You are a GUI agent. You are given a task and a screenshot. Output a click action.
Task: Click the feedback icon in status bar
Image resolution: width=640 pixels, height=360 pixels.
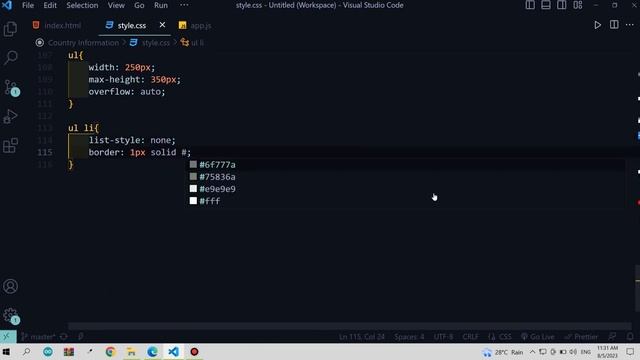tap(612, 337)
